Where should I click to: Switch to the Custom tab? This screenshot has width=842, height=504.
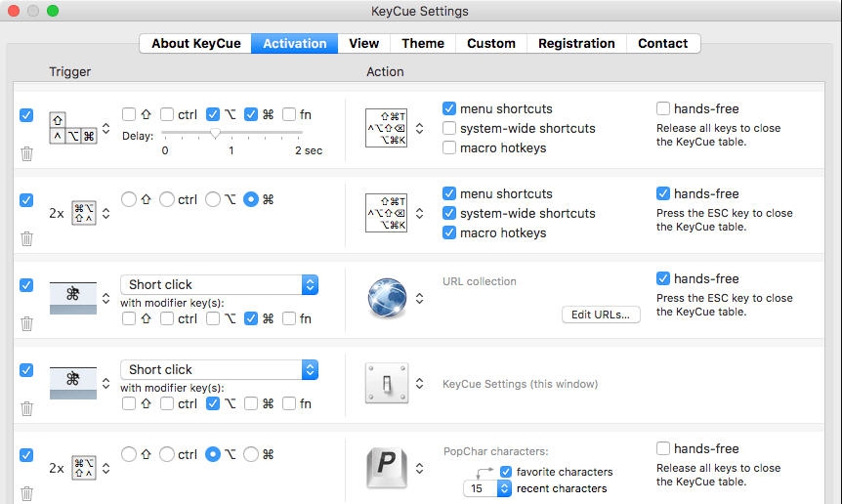[x=490, y=44]
